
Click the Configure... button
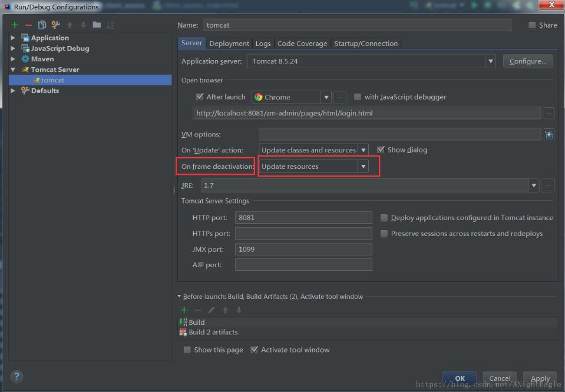coord(527,61)
